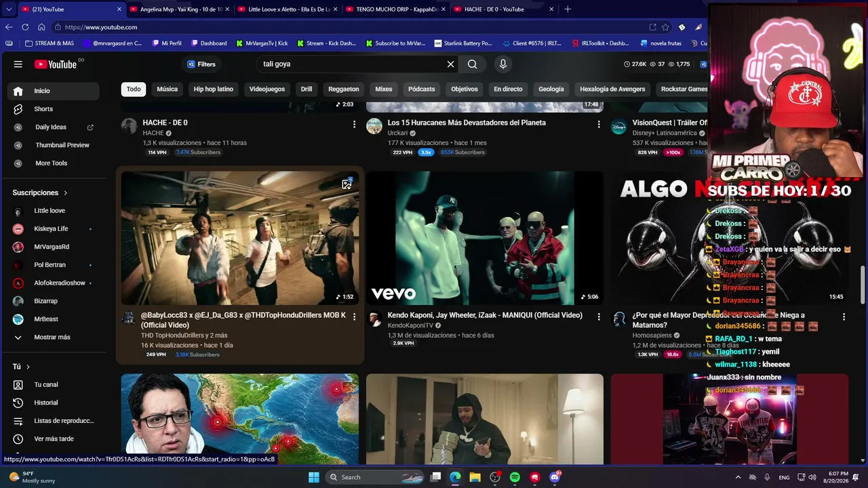Select the En directo chip
868x488 pixels.
click(x=508, y=89)
